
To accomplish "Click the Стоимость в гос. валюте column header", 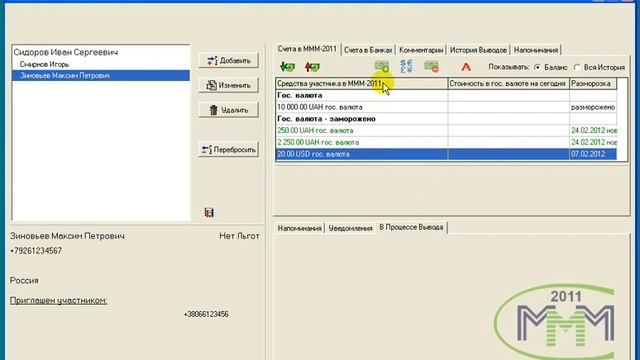I will 509,84.
